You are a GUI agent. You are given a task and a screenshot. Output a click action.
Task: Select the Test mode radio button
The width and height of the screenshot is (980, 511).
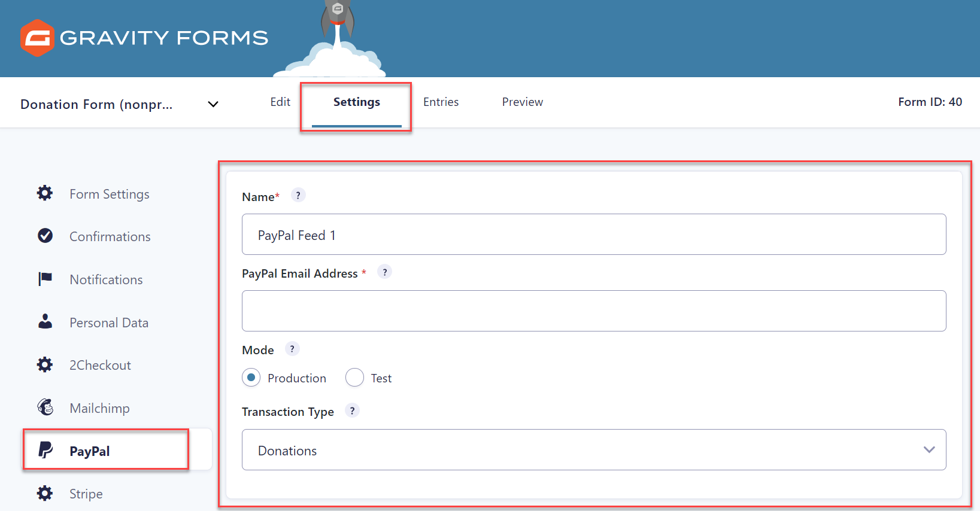coord(355,378)
